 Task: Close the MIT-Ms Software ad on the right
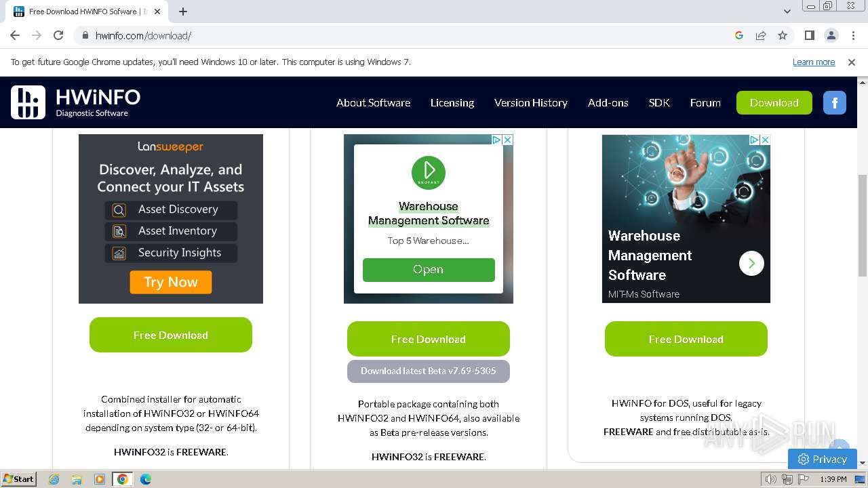[765, 140]
